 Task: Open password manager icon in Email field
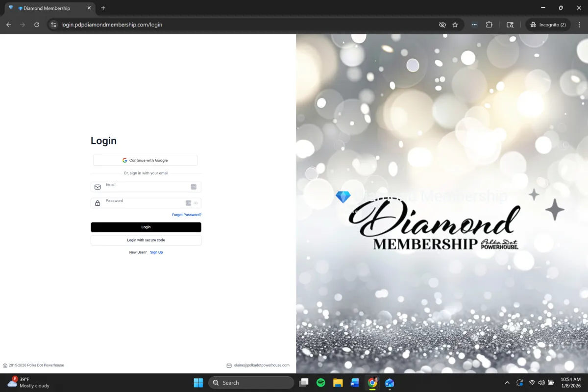click(194, 187)
